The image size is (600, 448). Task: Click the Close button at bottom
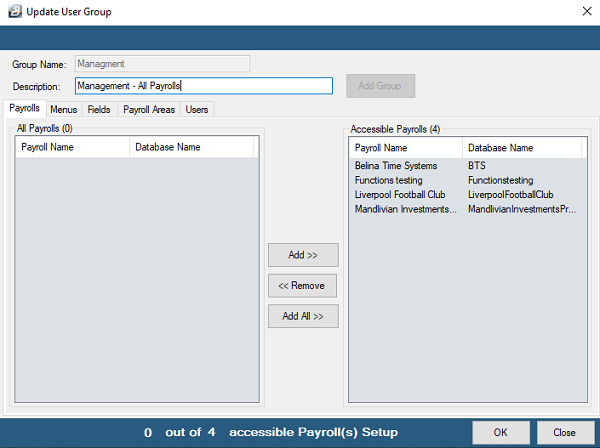pyautogui.click(x=565, y=432)
